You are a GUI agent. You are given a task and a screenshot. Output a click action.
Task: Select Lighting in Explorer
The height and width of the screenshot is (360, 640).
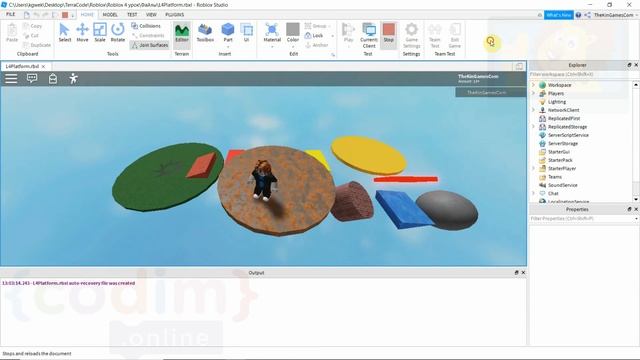(557, 102)
